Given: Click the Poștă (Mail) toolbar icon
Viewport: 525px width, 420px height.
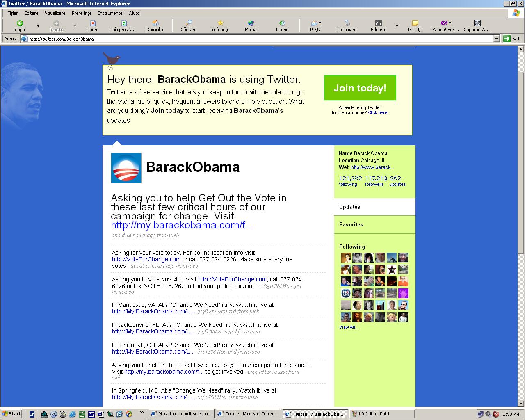Looking at the screenshot, I should tap(314, 23).
